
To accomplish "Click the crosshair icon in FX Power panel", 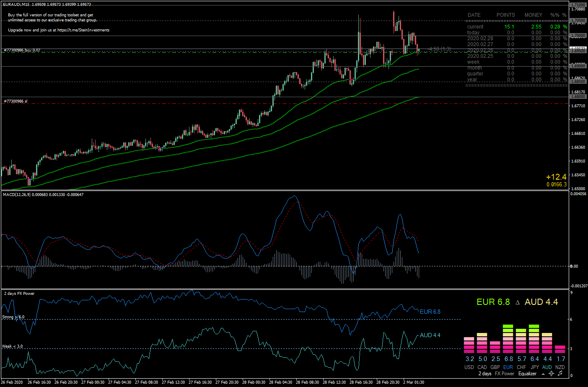I will (x=552, y=374).
